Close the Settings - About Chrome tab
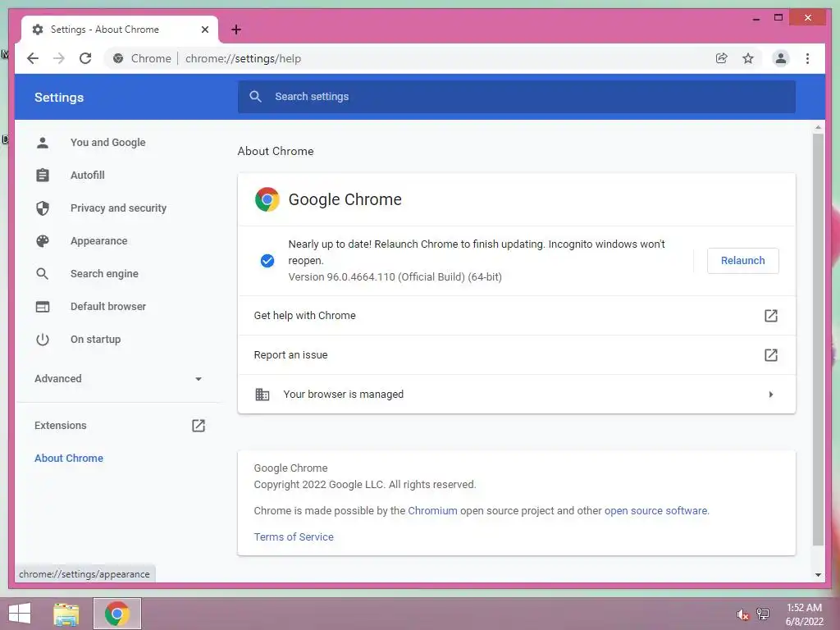 pyautogui.click(x=204, y=30)
